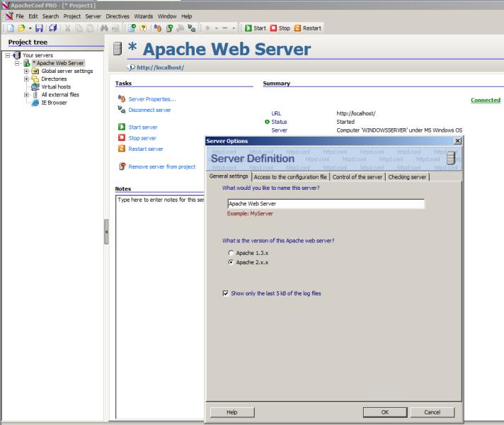Open the File menu
Viewport: 504px width, 425px height.
20,16
